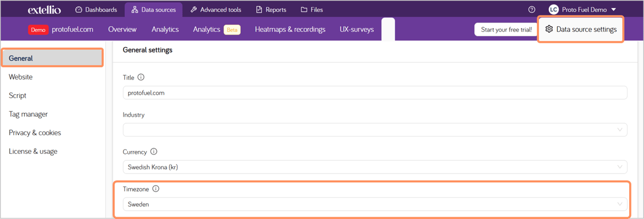
Task: Click the Title input field
Action: point(374,93)
